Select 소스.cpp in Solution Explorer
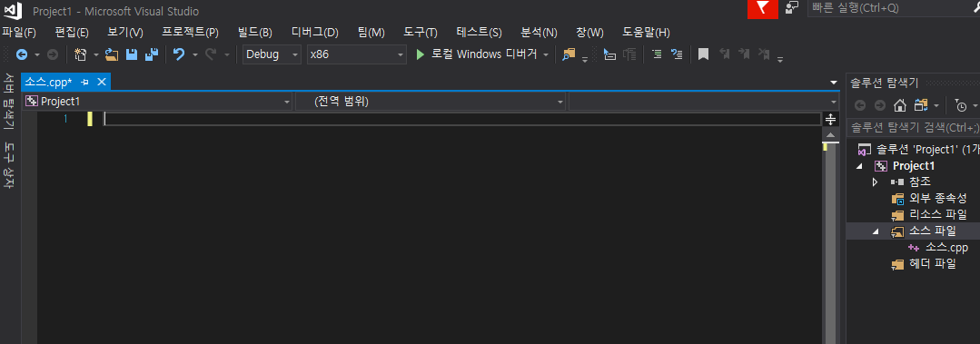This screenshot has height=344, width=980. [947, 248]
